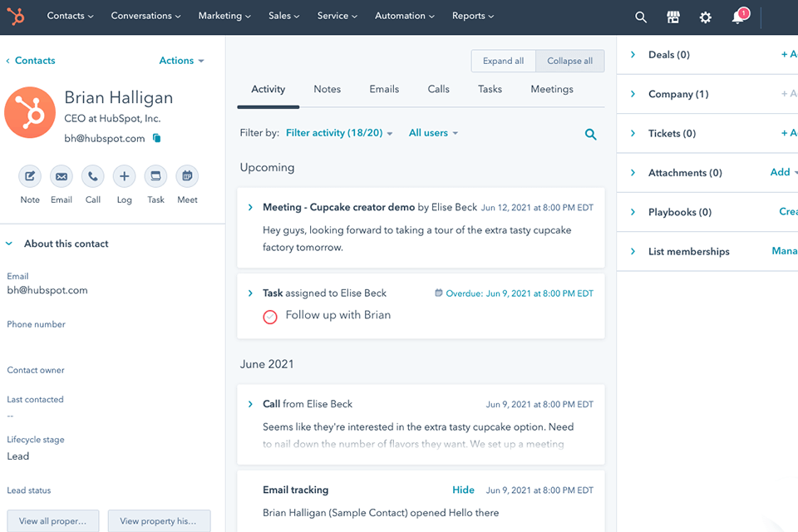This screenshot has height=532, width=798.
Task: Expand the Company (1) panel
Action: (x=633, y=94)
